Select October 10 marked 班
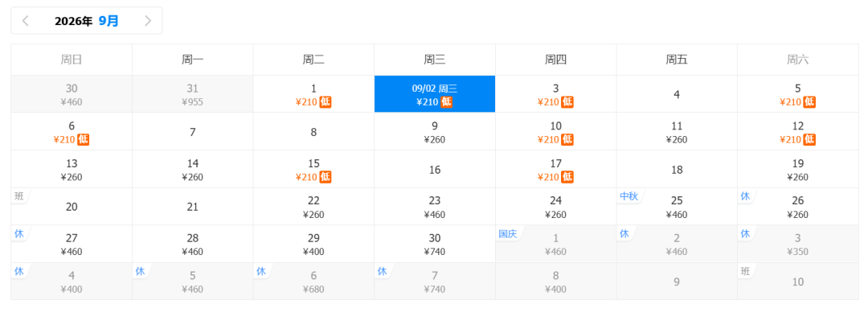The width and height of the screenshot is (868, 321). click(798, 282)
